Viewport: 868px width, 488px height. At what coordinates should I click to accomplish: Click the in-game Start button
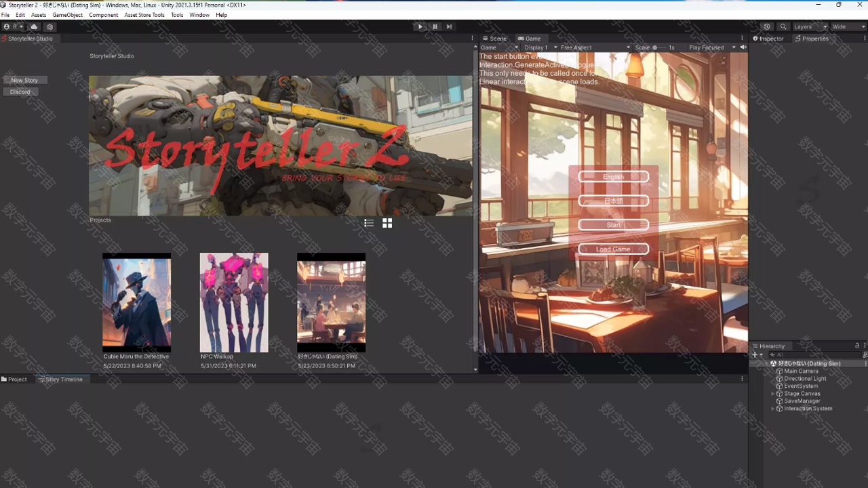[x=613, y=225]
